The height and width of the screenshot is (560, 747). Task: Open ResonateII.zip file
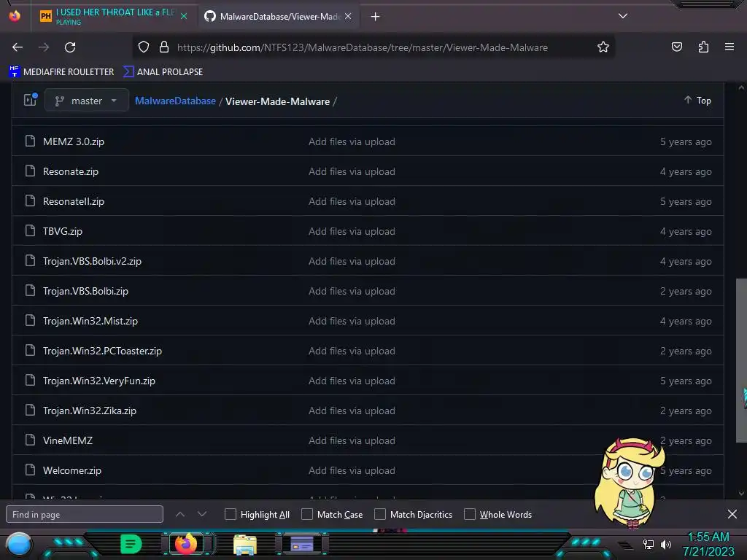(74, 201)
